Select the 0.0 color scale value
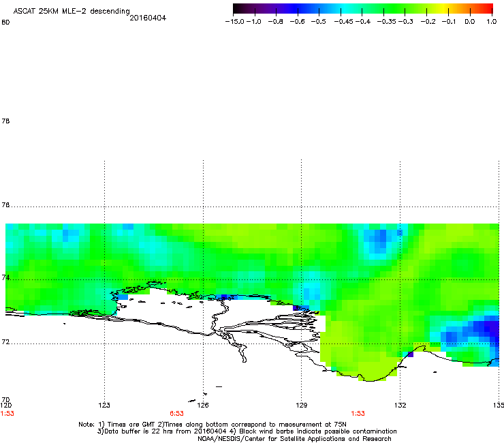The height and width of the screenshot is (443, 504). 470,22
